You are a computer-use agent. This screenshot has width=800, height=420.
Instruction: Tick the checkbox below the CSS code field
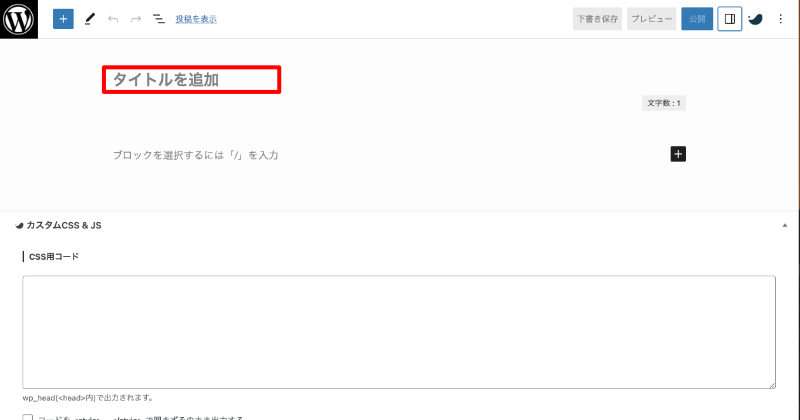coord(28,418)
